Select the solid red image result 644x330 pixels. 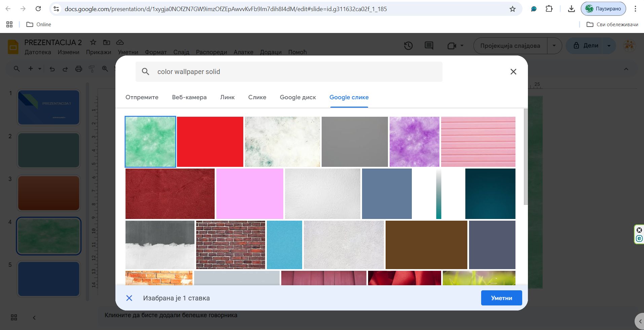coord(210,142)
